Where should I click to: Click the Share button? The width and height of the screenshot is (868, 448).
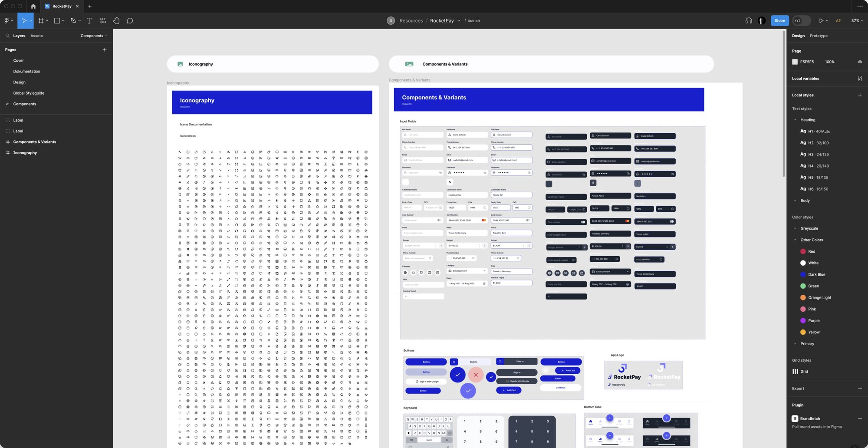pos(779,20)
